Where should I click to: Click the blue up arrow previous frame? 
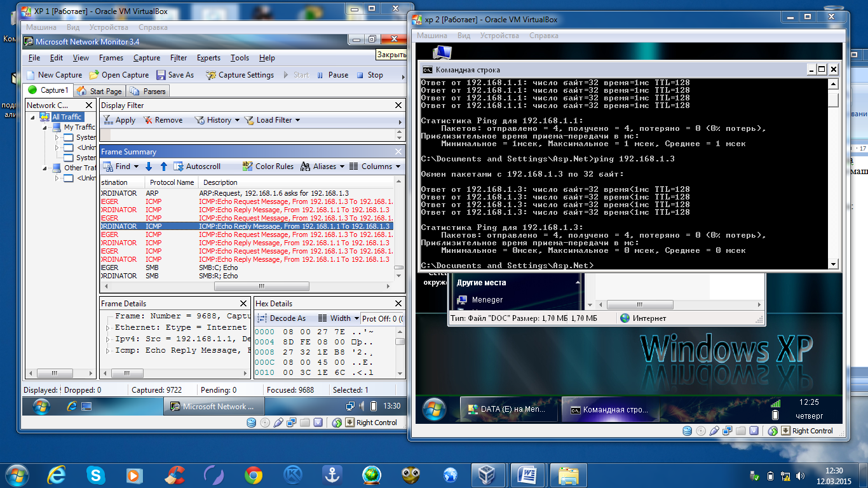(x=163, y=166)
